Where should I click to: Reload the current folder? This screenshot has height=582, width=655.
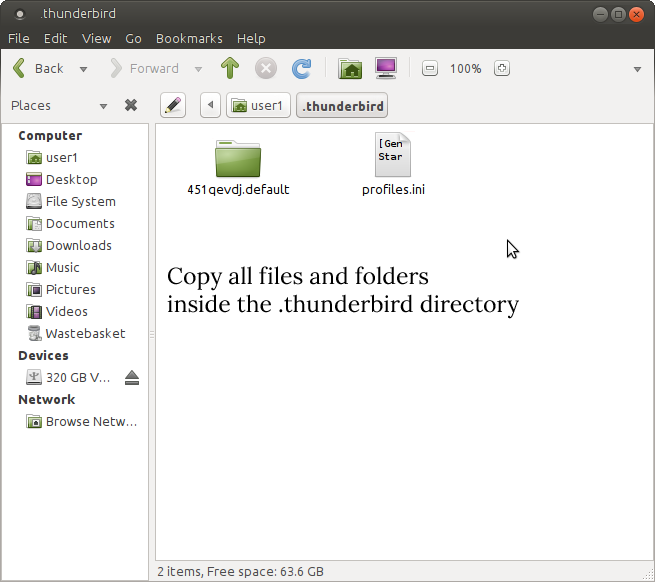coord(301,68)
